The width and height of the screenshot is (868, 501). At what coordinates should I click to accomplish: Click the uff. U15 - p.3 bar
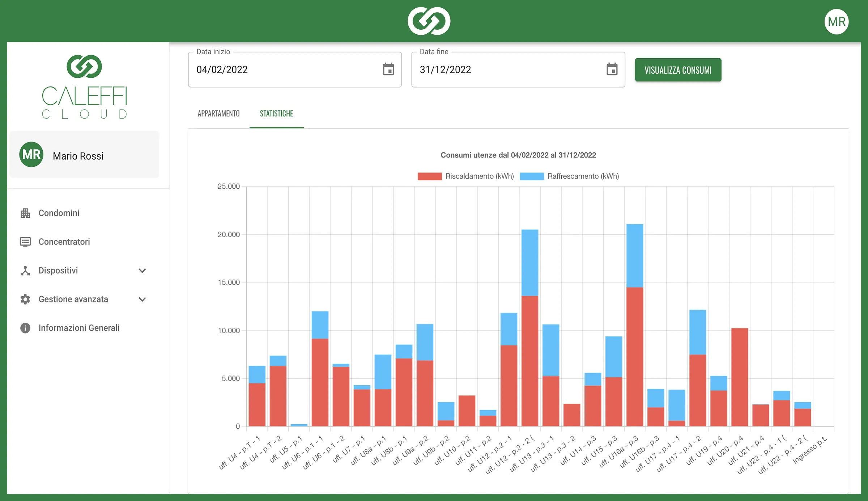coord(614,381)
